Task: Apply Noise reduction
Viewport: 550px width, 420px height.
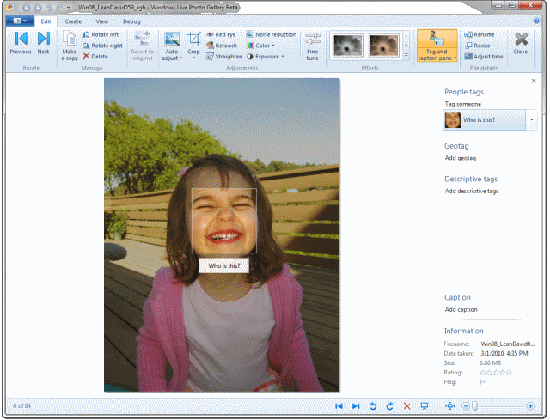Action: click(x=271, y=34)
